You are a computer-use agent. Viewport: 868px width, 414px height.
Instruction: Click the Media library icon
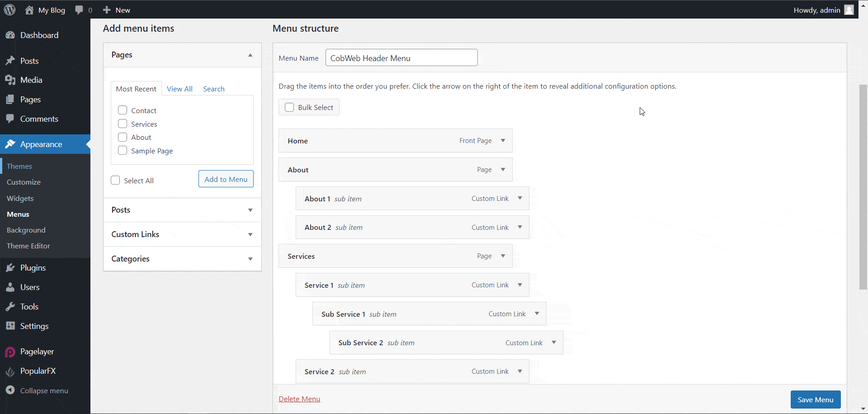click(x=10, y=80)
